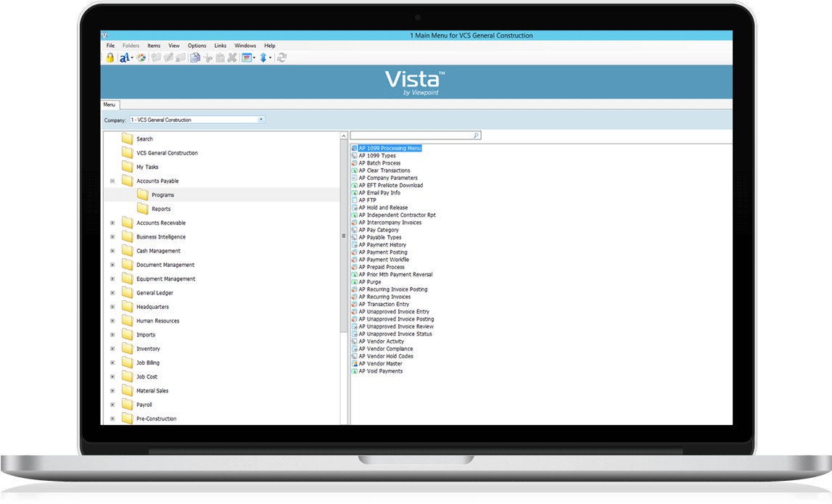
Task: Expand the Business Intelligence node
Action: [x=112, y=236]
